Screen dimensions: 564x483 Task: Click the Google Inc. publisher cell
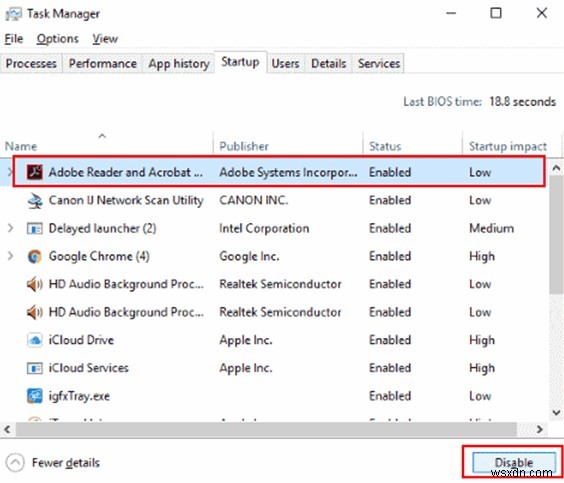(x=249, y=256)
